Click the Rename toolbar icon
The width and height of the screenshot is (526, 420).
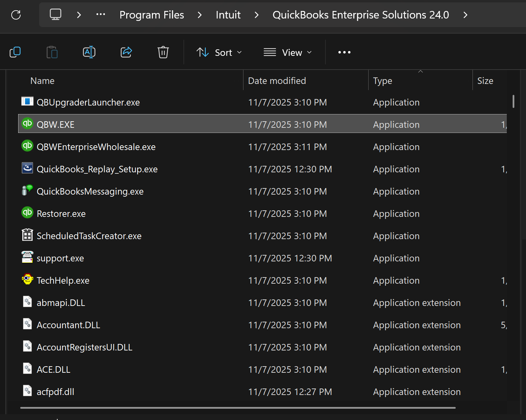tap(89, 52)
